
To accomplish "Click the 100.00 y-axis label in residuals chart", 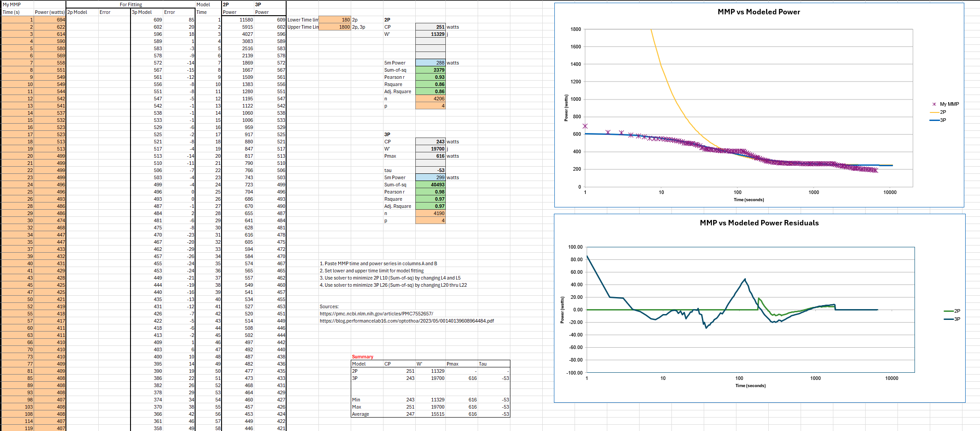I will pyautogui.click(x=575, y=247).
